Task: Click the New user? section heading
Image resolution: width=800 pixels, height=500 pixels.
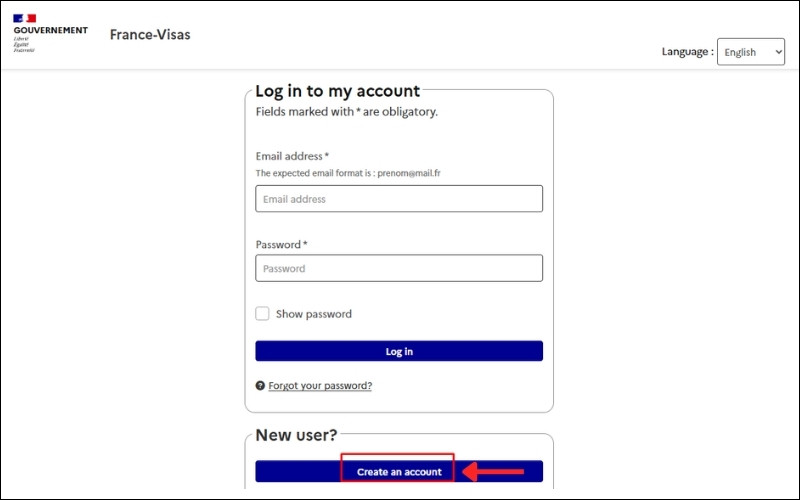Action: point(297,435)
